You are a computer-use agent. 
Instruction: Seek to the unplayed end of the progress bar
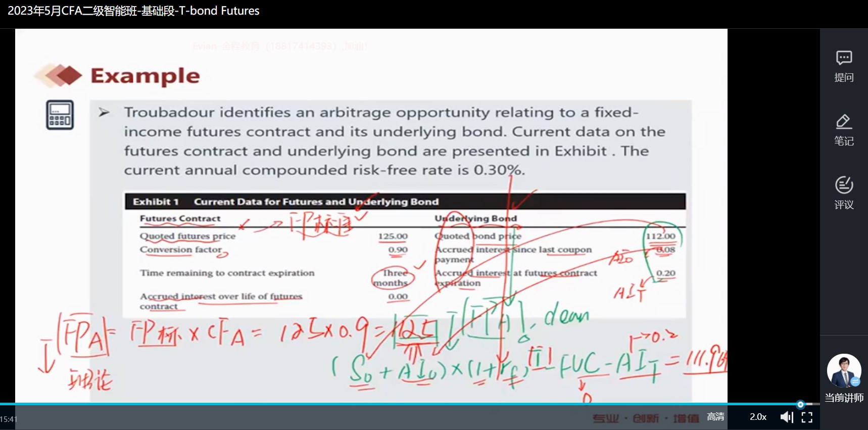pos(812,404)
